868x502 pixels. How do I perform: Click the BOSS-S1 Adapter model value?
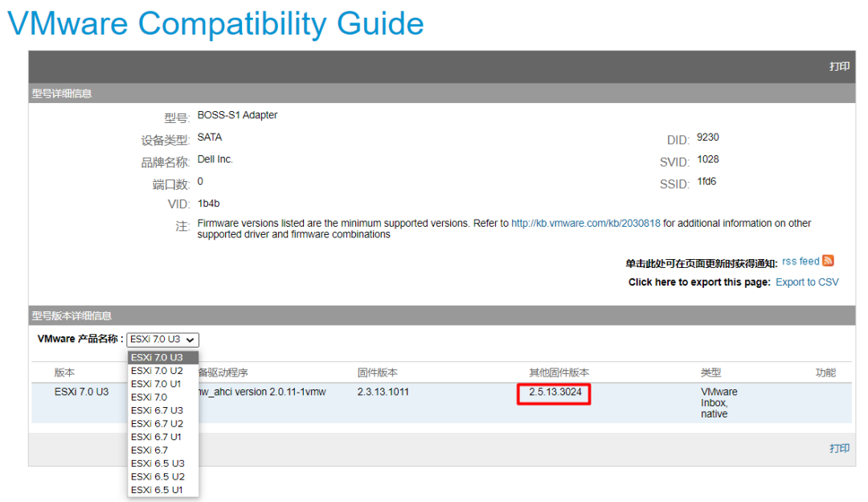pos(237,115)
